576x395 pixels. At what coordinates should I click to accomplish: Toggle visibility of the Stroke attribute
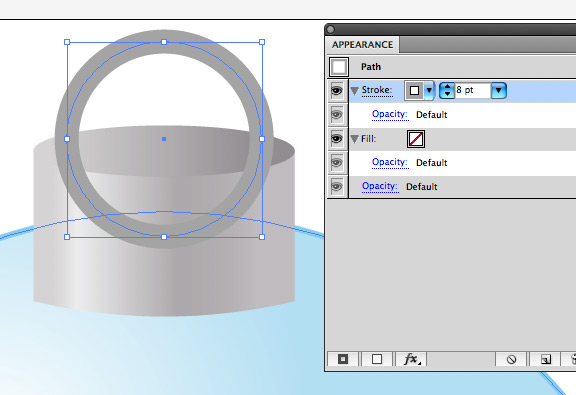(336, 90)
